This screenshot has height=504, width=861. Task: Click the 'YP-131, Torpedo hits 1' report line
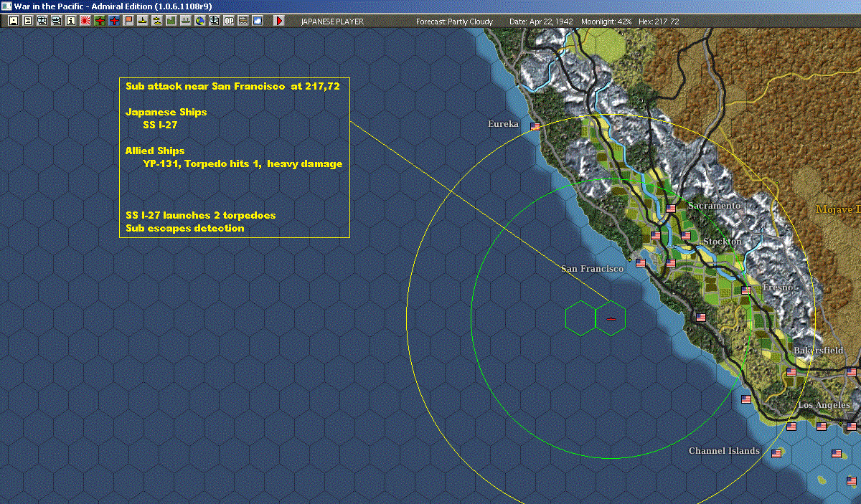click(243, 163)
